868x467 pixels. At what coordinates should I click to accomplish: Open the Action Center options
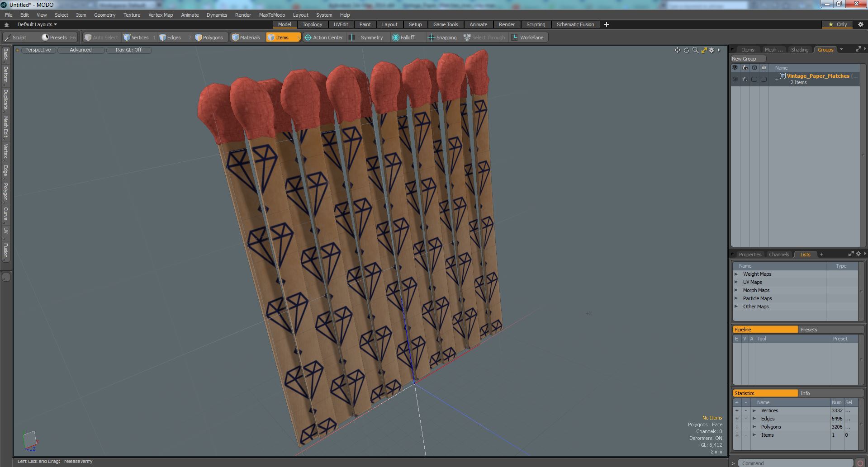tap(324, 38)
